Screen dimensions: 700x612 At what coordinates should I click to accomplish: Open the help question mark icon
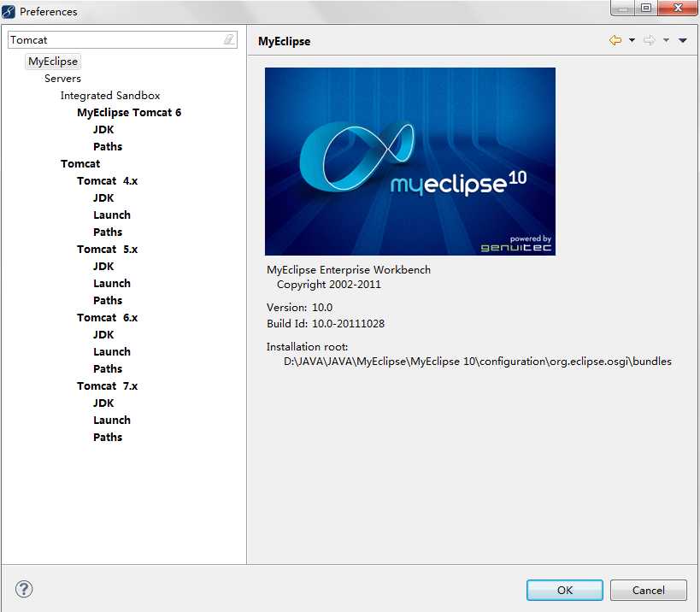pos(24,589)
